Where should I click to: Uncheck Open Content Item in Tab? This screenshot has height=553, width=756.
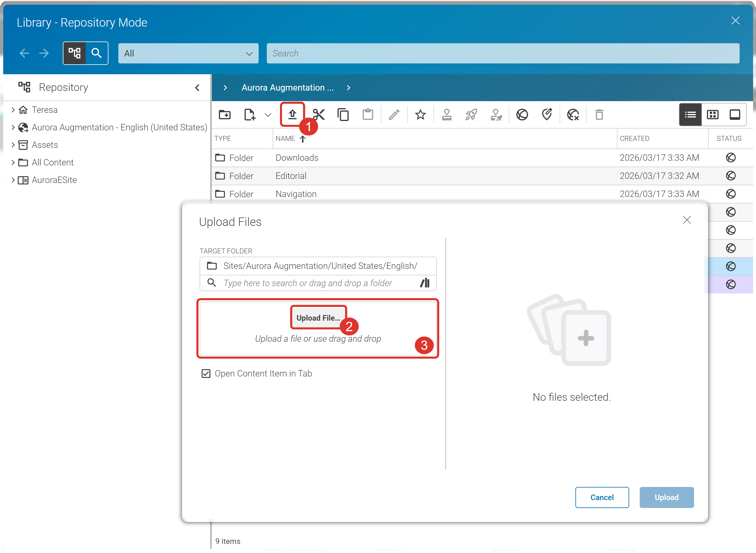tap(206, 374)
